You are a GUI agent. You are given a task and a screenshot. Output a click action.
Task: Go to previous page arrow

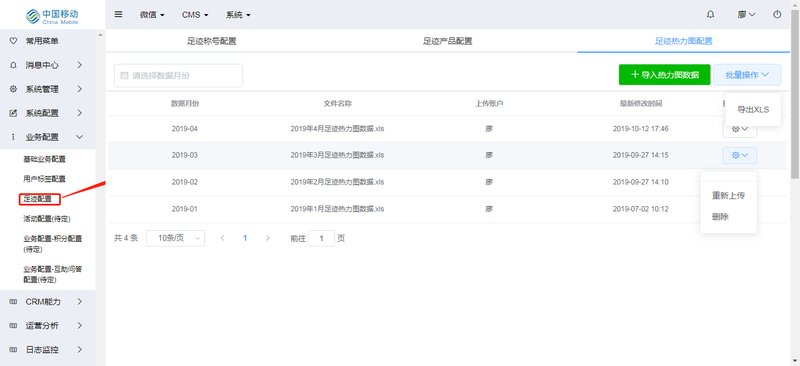coord(222,238)
